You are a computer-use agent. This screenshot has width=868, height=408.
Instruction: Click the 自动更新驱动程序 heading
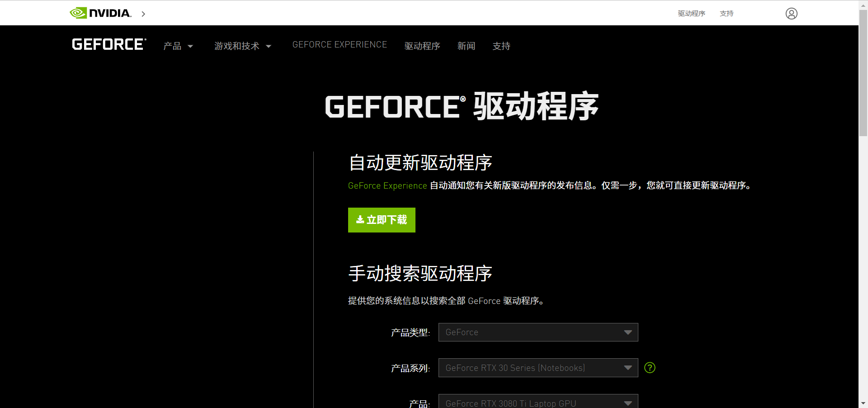[x=420, y=162]
